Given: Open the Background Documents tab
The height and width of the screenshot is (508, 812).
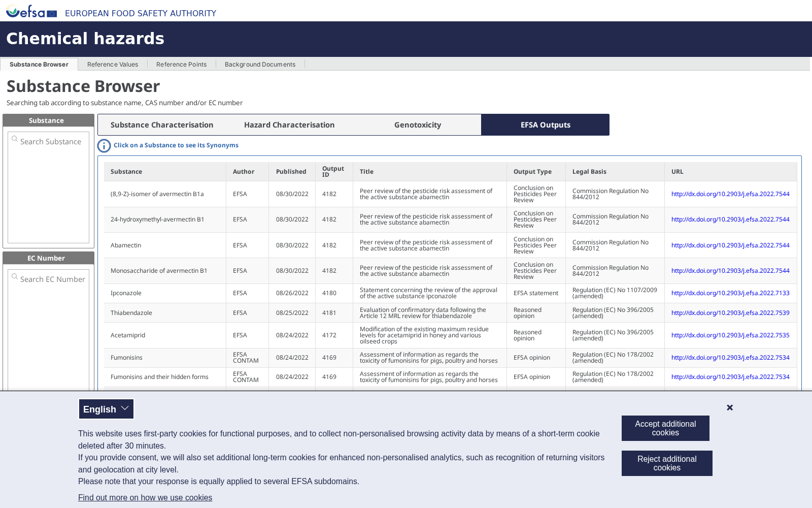Looking at the screenshot, I should click(x=260, y=65).
